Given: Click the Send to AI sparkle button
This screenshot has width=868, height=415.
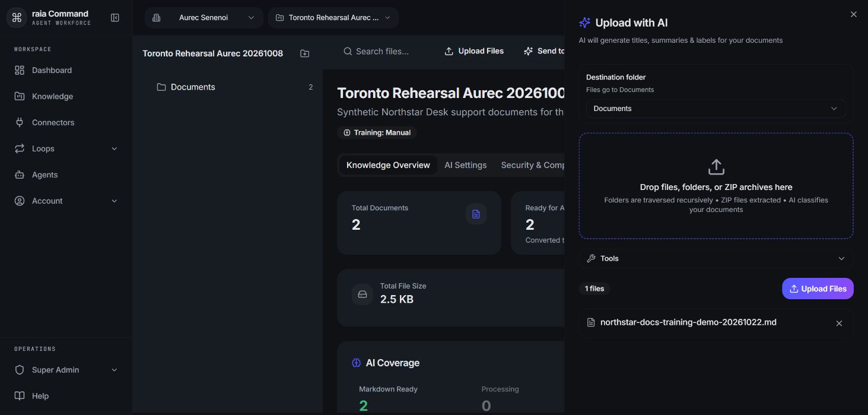Looking at the screenshot, I should tap(543, 51).
